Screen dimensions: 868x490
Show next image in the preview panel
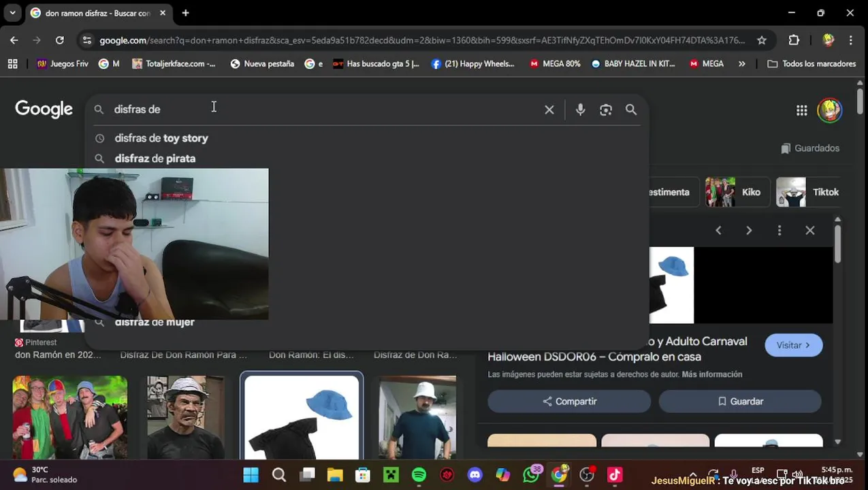click(x=749, y=231)
